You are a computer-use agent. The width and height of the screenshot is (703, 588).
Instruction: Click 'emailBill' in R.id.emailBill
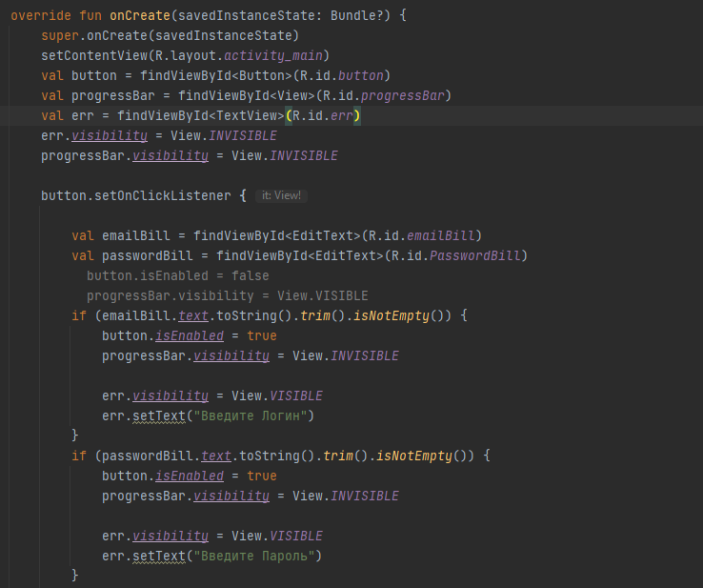[441, 236]
